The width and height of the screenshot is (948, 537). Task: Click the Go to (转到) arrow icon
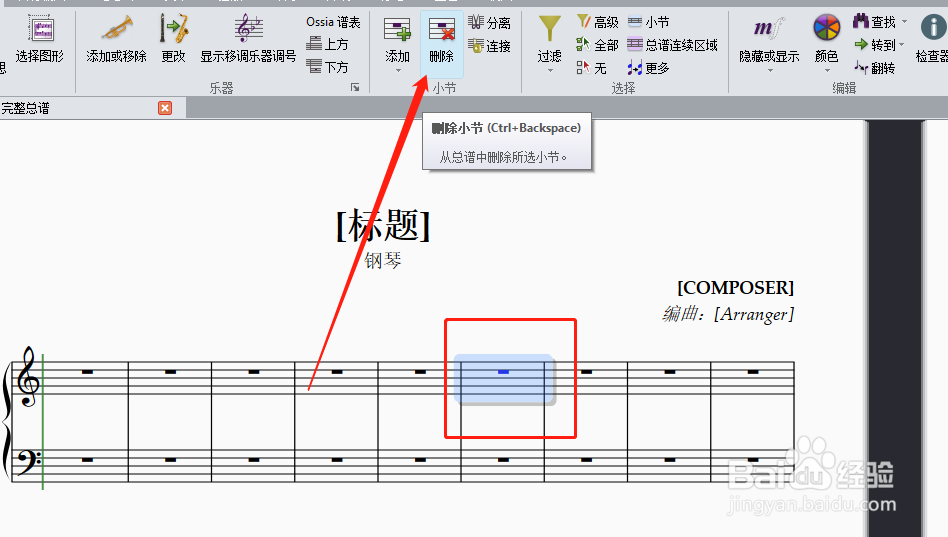point(861,45)
